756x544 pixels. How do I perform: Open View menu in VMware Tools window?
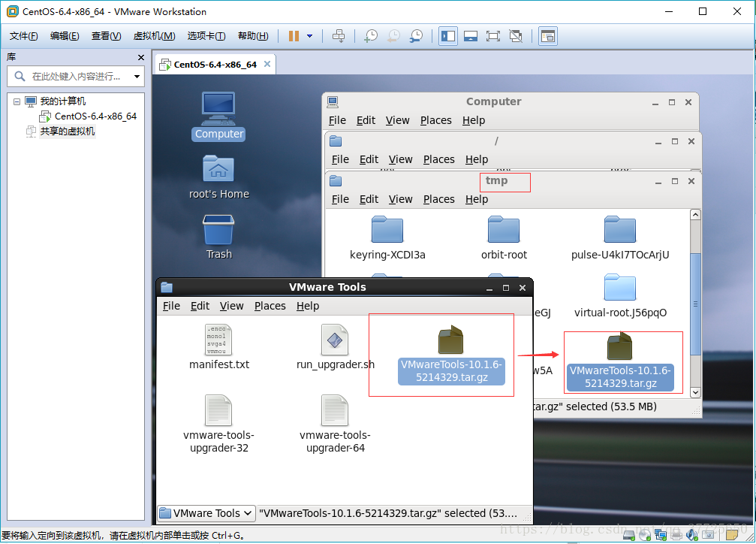(x=231, y=306)
